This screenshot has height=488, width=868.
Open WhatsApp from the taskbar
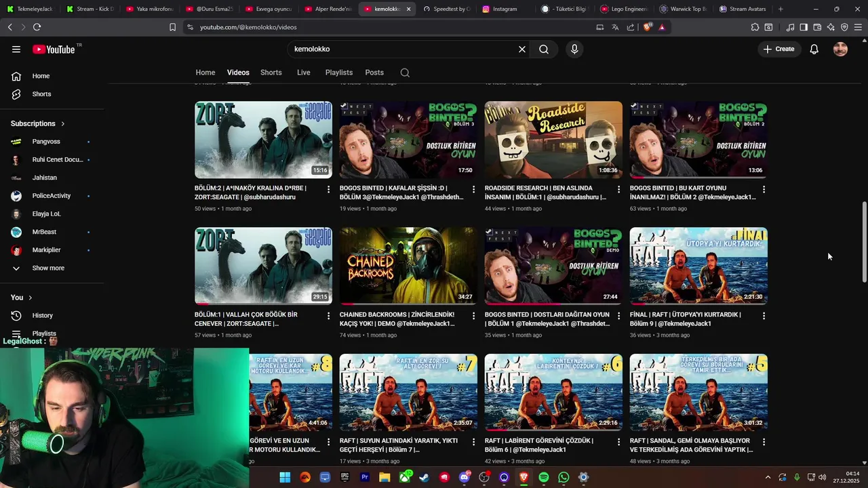pyautogui.click(x=564, y=477)
